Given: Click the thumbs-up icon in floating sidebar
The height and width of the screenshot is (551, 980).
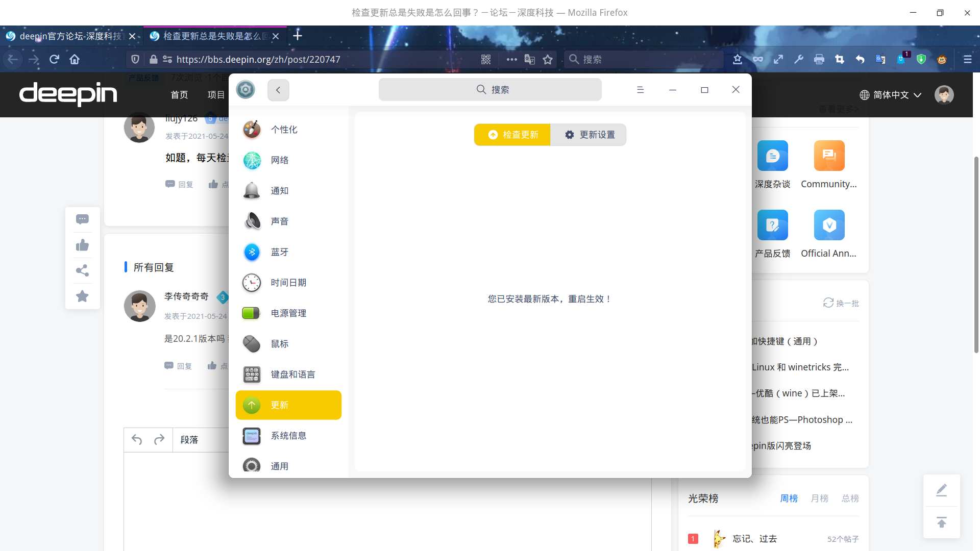Looking at the screenshot, I should point(82,245).
